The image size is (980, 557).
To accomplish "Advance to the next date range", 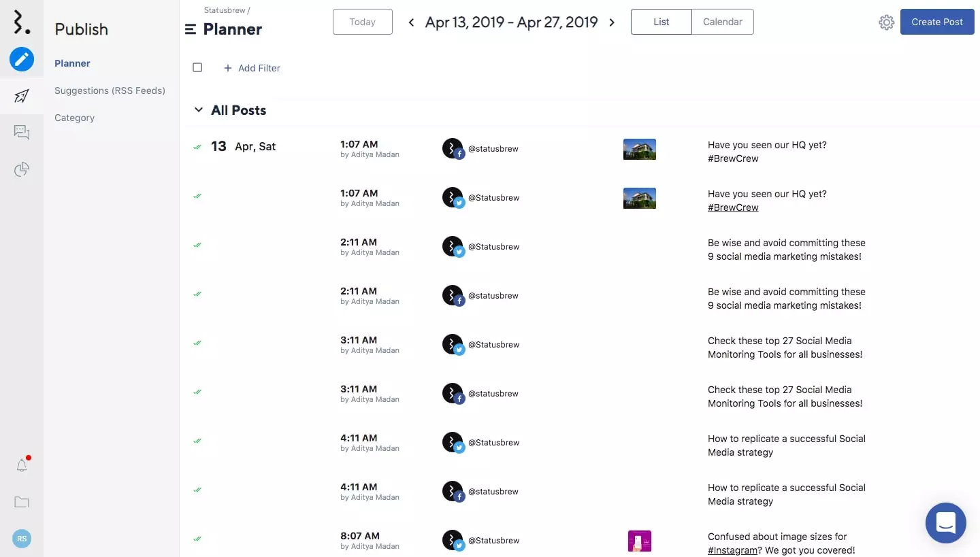I will tap(612, 22).
